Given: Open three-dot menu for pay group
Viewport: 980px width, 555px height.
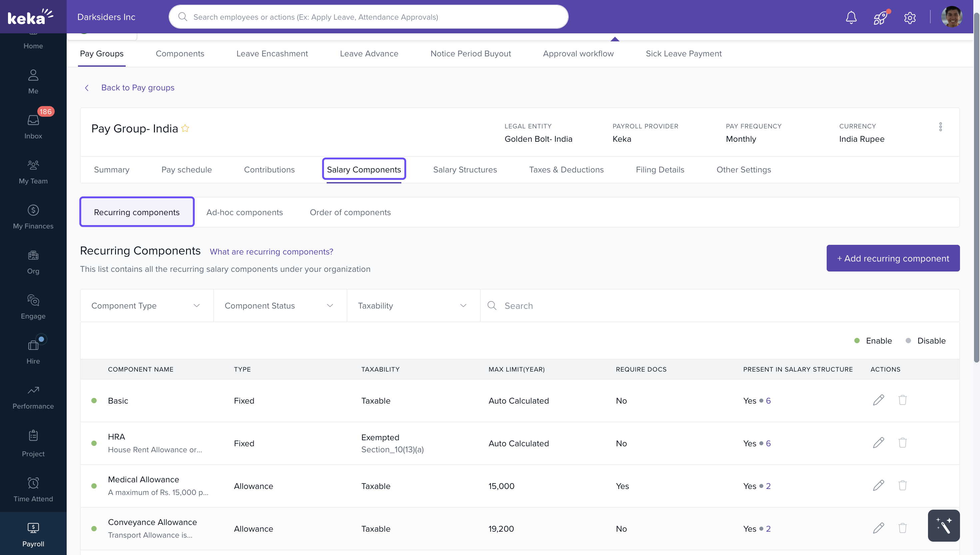Looking at the screenshot, I should [x=940, y=127].
